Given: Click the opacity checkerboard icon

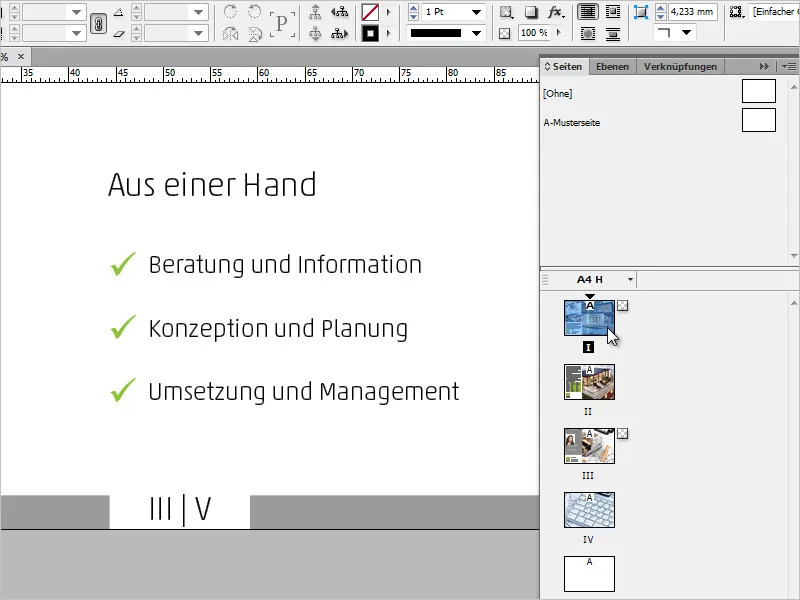Looking at the screenshot, I should tap(505, 34).
